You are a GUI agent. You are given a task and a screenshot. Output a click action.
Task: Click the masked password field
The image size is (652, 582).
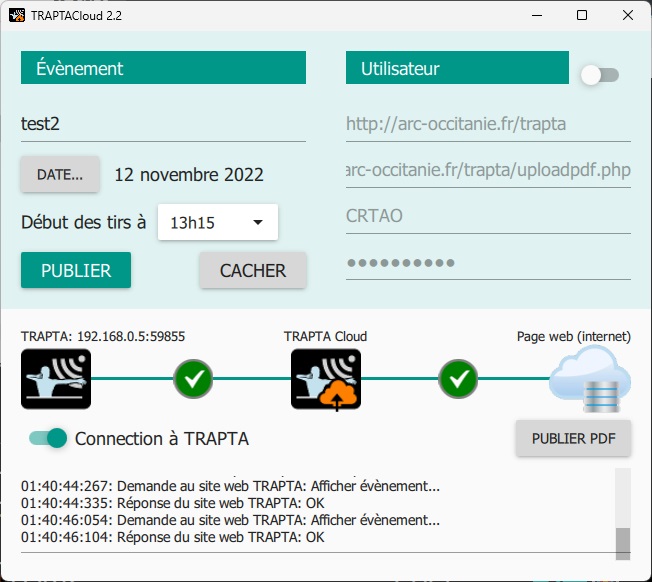pos(488,262)
